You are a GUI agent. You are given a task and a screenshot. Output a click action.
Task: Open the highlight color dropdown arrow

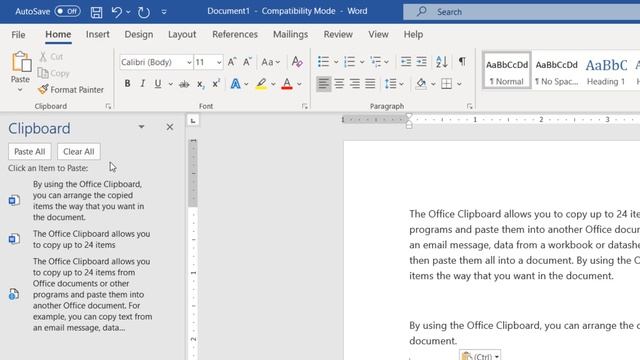(273, 84)
